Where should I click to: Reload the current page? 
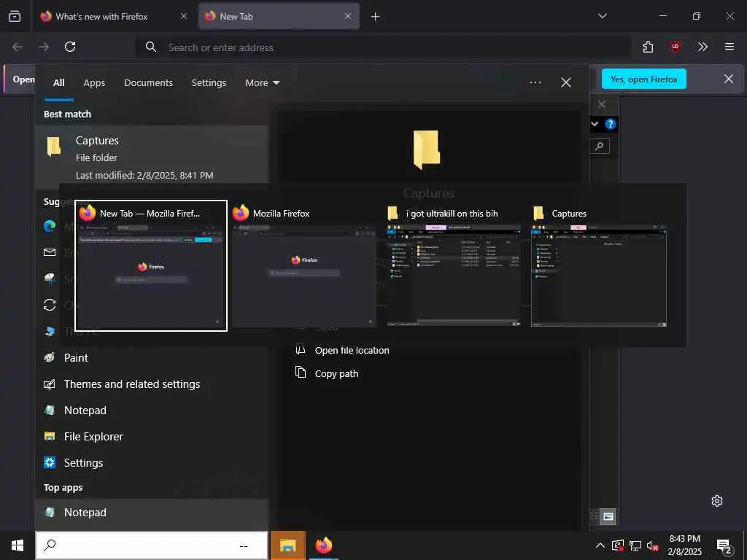tap(70, 47)
